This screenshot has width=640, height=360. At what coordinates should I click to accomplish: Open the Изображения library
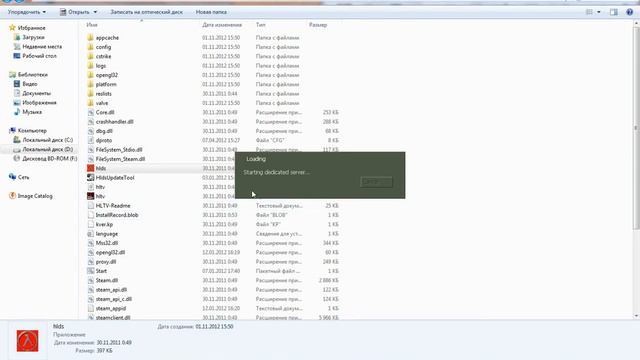pyautogui.click(x=39, y=102)
